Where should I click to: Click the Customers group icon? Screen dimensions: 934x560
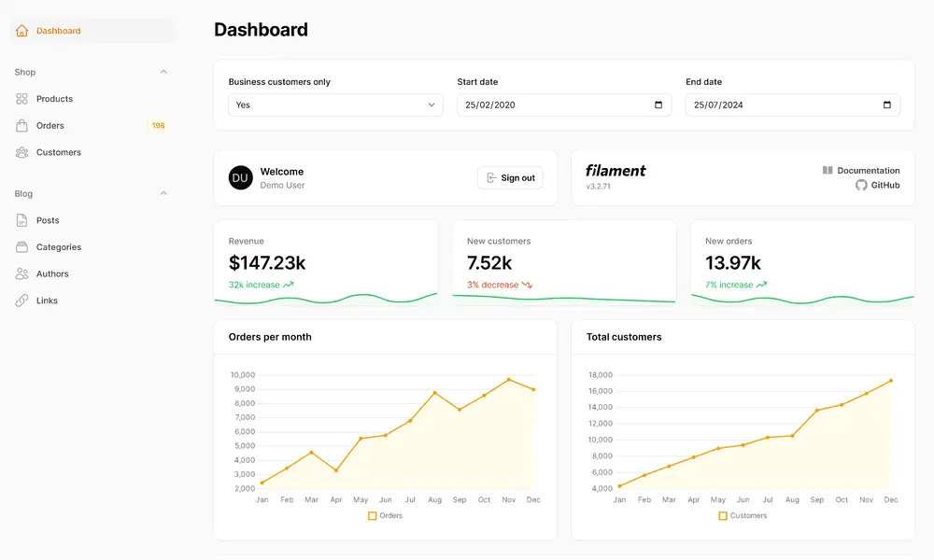[x=22, y=152]
